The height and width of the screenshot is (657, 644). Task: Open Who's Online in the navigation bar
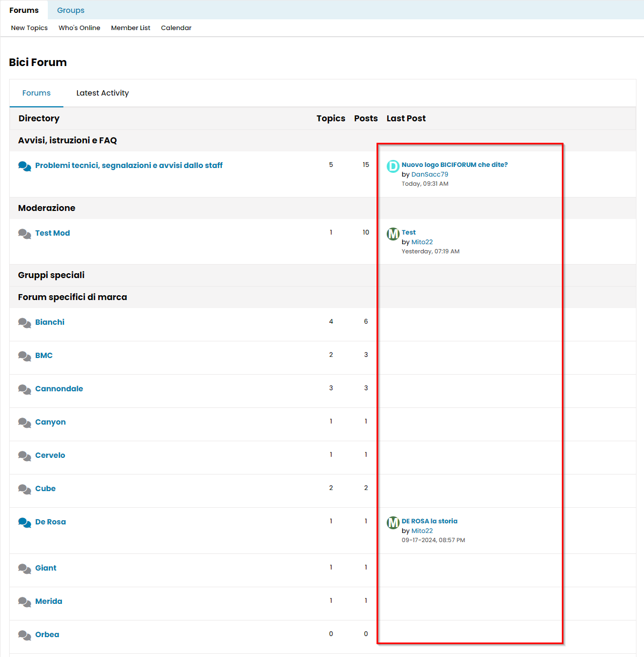(x=79, y=28)
